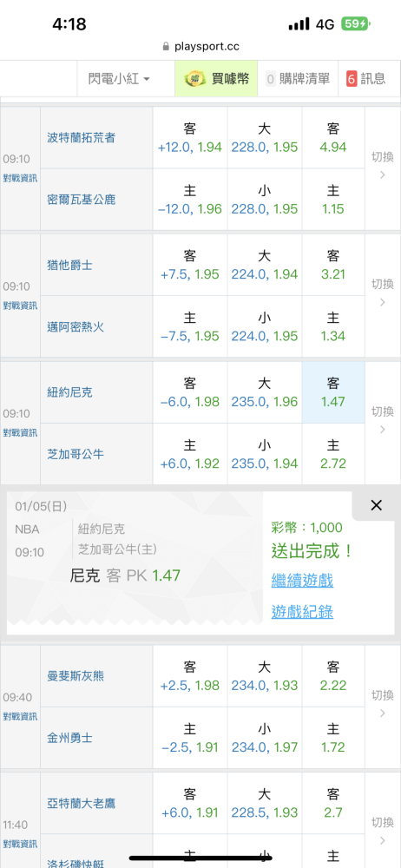Click the 繼續遊戲 link
This screenshot has width=401, height=868.
302,581
